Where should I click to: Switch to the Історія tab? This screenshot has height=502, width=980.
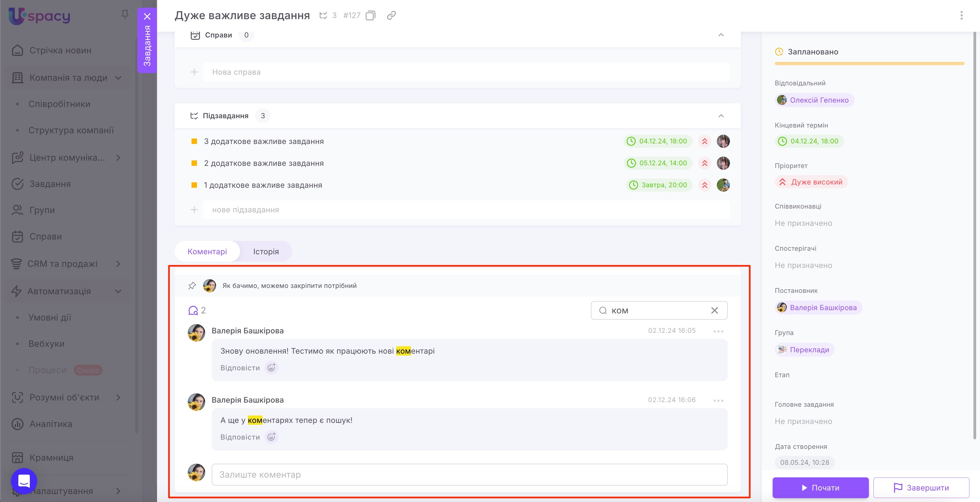pos(266,252)
